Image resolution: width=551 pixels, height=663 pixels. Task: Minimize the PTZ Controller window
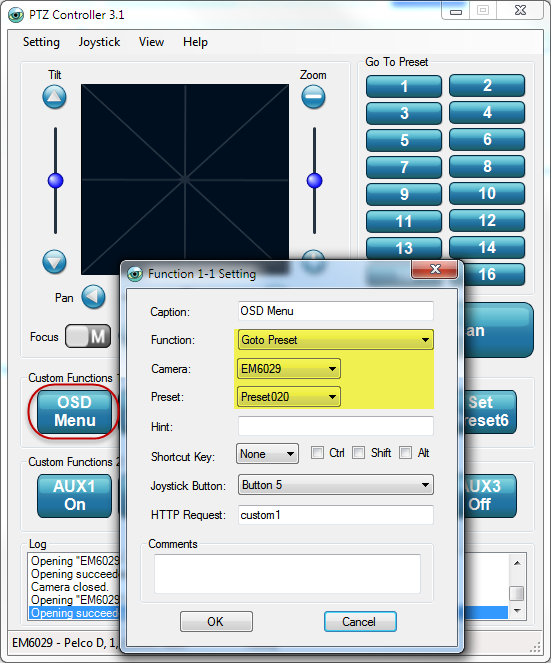[456, 12]
